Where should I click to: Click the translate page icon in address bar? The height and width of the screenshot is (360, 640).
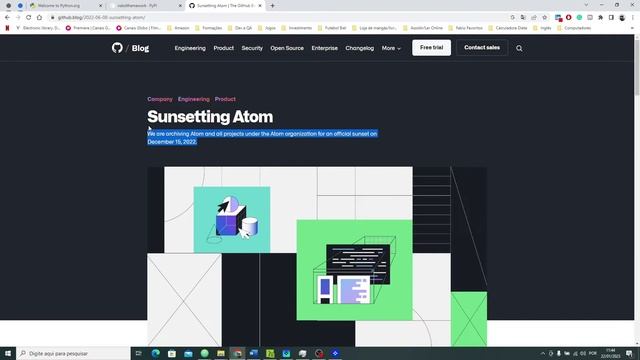point(523,18)
